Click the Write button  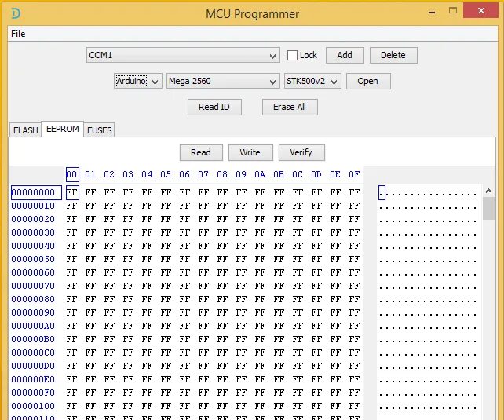coord(250,152)
